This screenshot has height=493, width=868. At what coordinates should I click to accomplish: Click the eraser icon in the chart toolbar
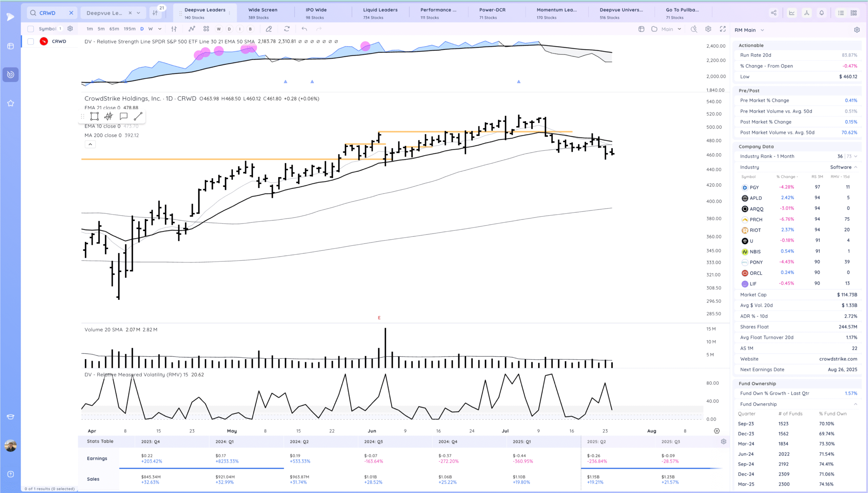(269, 29)
